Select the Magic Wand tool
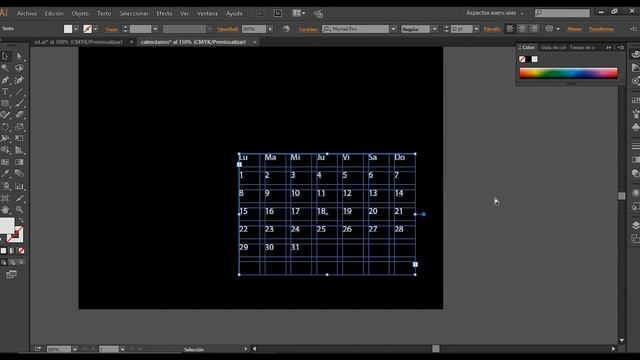The image size is (640, 360). tap(5, 68)
